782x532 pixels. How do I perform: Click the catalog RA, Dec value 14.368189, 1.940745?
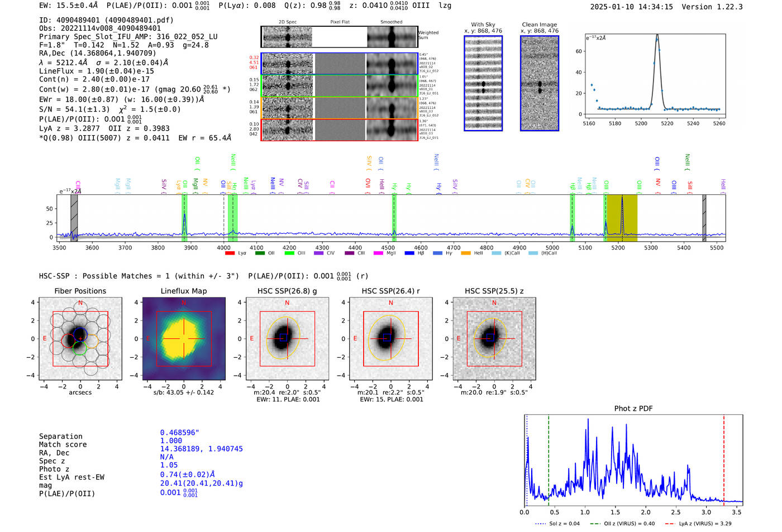tap(202, 449)
